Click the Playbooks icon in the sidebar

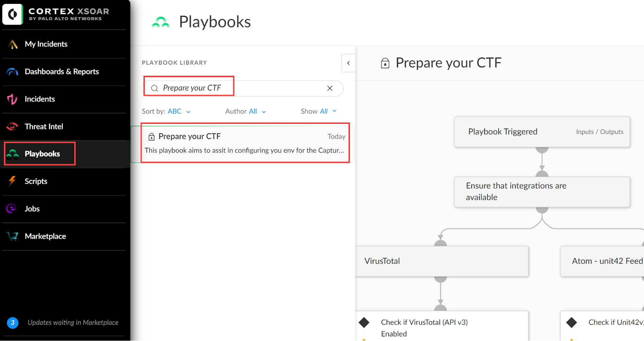13,154
